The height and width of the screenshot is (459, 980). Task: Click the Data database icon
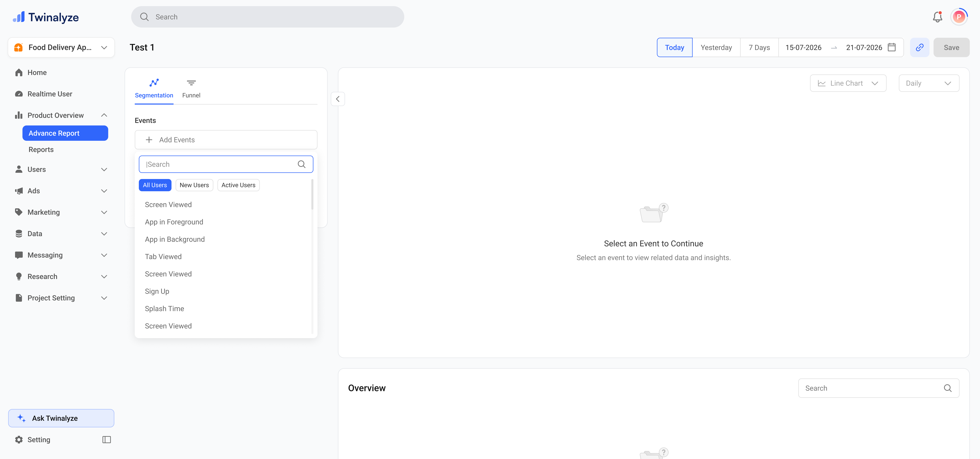pyautogui.click(x=19, y=234)
